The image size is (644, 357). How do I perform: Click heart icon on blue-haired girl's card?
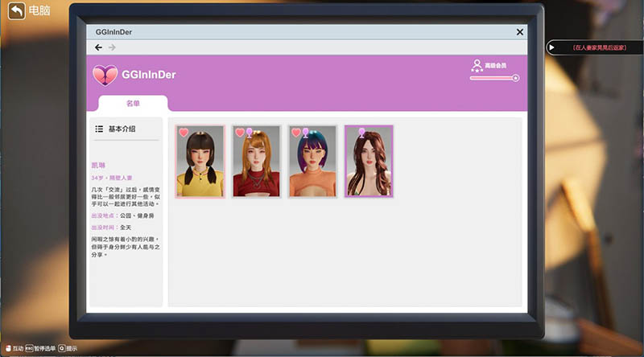295,132
